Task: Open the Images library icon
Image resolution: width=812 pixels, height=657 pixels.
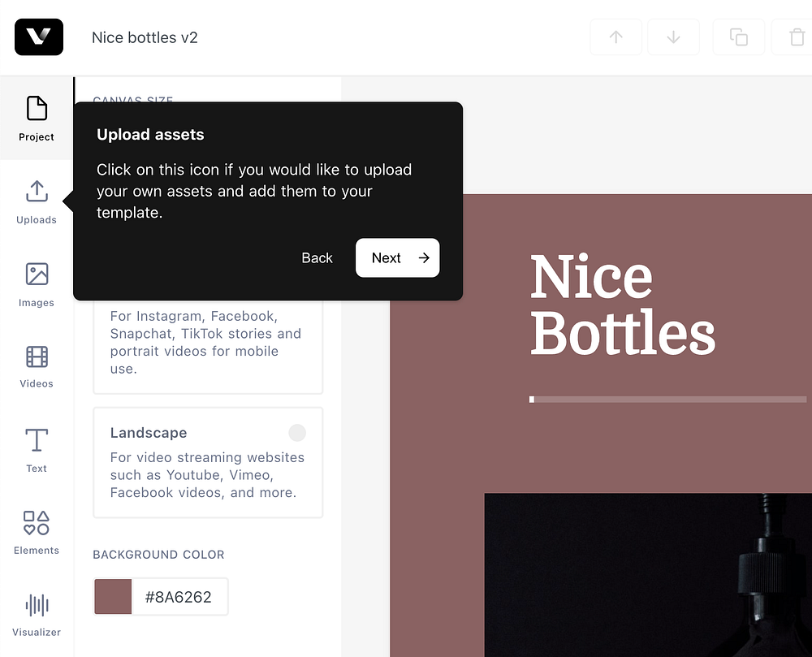Action: 37,274
